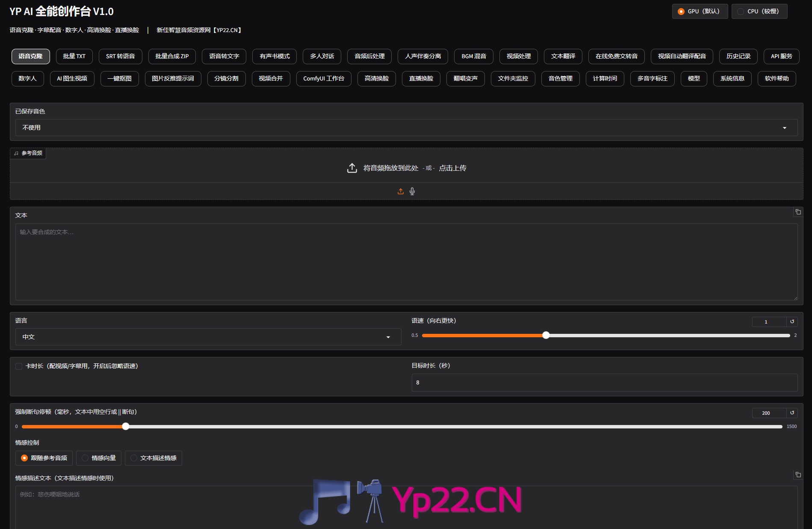This screenshot has width=812, height=529.
Task: Open the 数字人 tab
Action: [27, 78]
